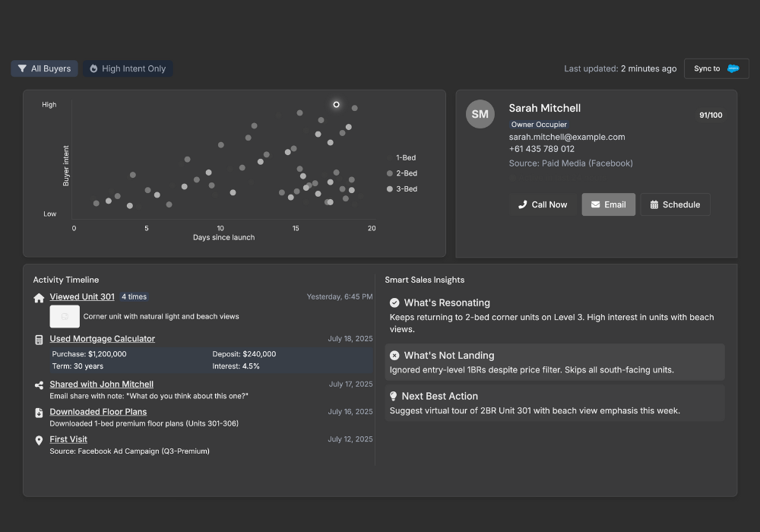Sync to Salesforce
Viewport: 760px width, 532px height.
716,68
